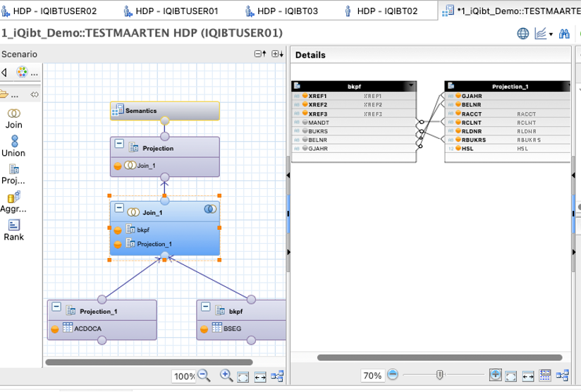
Task: Fit Details diagram to width
Action: (528, 376)
